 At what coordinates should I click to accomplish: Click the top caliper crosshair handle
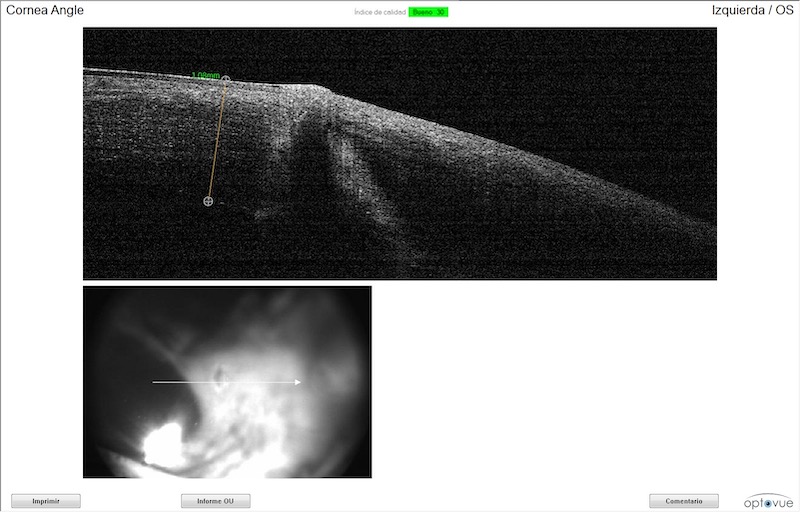pyautogui.click(x=226, y=79)
